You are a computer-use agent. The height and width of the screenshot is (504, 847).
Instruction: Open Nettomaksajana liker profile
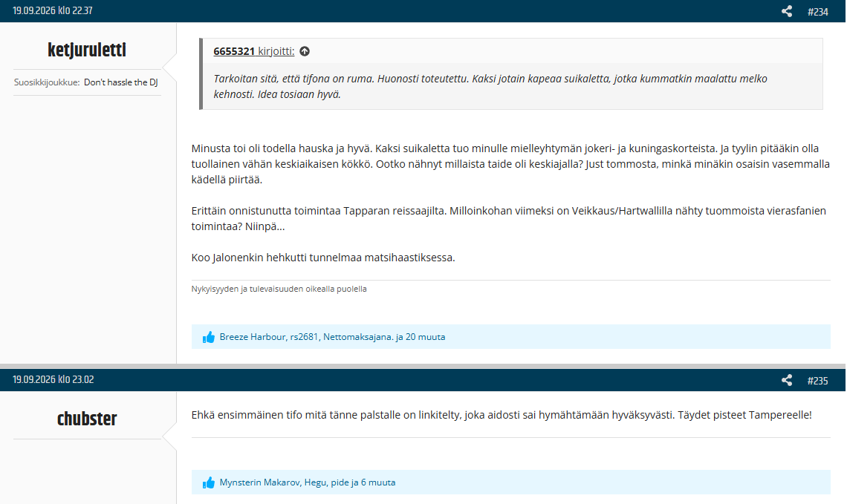[x=357, y=337]
